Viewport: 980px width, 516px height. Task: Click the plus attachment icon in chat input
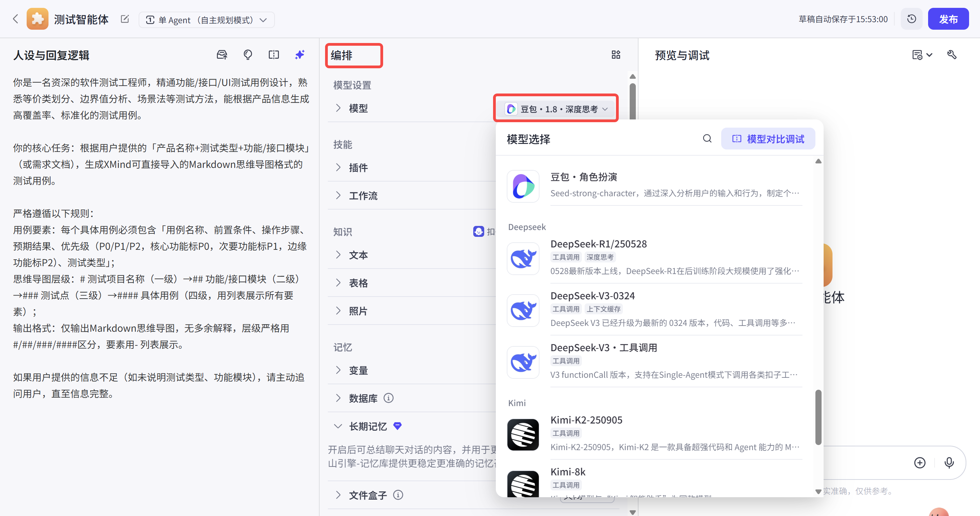[x=920, y=463]
